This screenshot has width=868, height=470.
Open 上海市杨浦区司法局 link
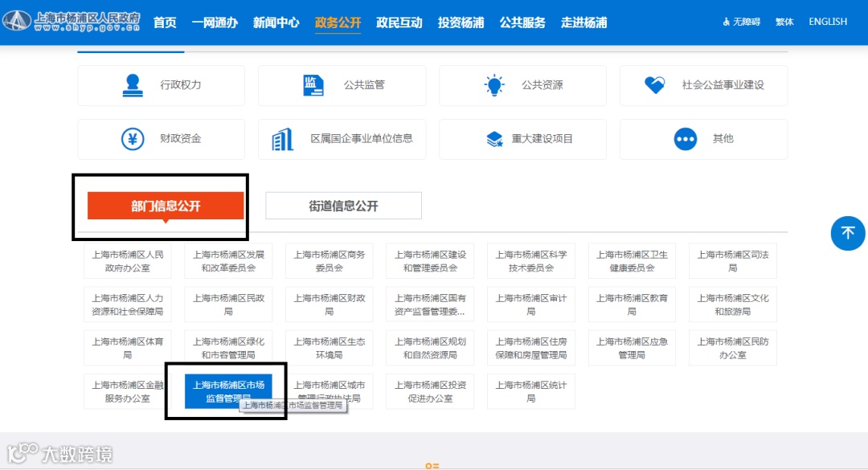click(733, 261)
